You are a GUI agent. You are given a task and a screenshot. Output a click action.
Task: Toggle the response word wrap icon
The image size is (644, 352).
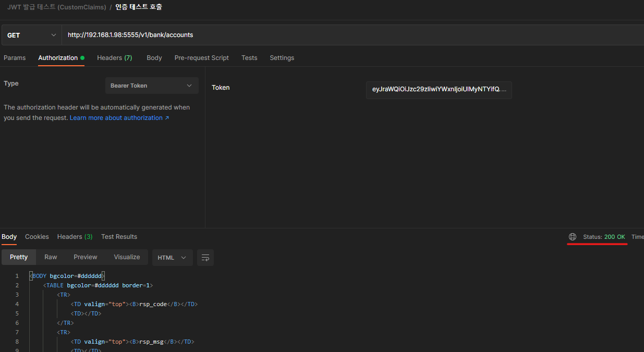205,258
